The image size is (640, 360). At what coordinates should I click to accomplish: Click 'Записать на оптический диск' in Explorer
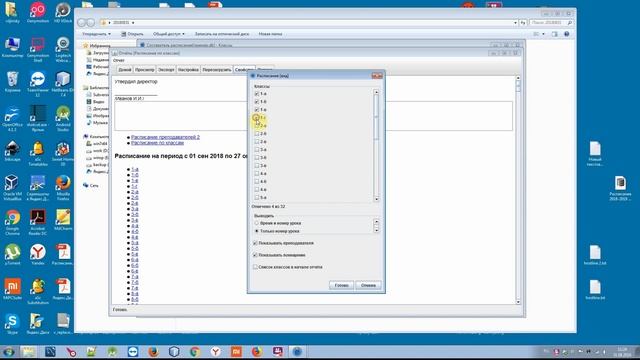[x=222, y=34]
